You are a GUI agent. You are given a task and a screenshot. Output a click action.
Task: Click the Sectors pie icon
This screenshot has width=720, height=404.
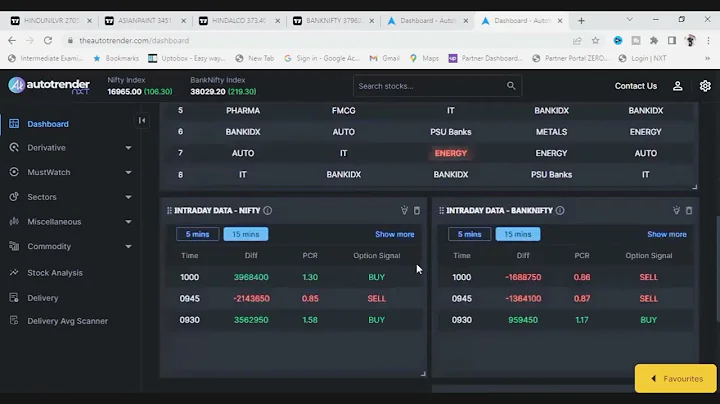click(x=14, y=196)
